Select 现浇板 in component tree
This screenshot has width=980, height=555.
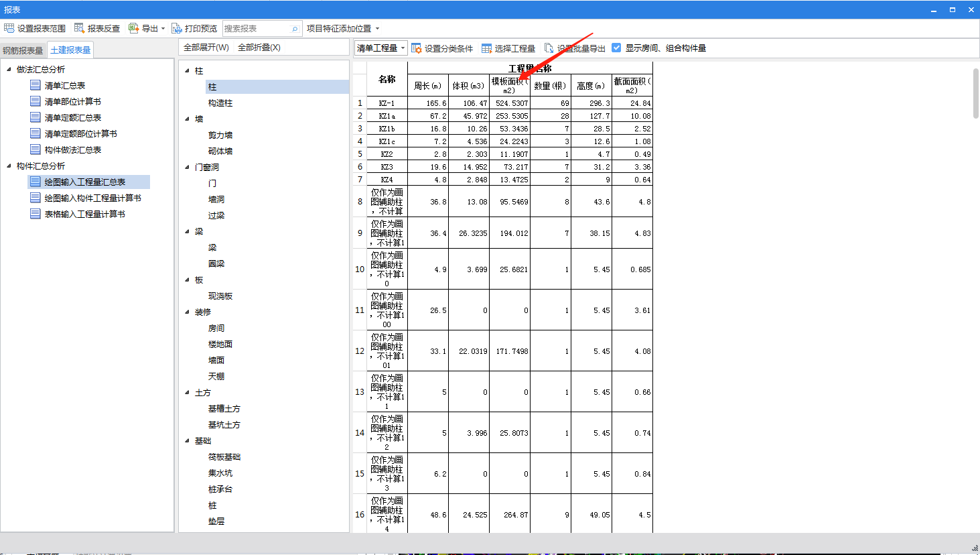pos(220,296)
